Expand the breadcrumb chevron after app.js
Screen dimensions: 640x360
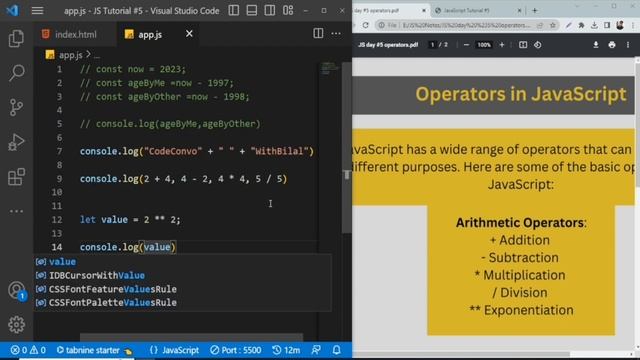click(88, 54)
